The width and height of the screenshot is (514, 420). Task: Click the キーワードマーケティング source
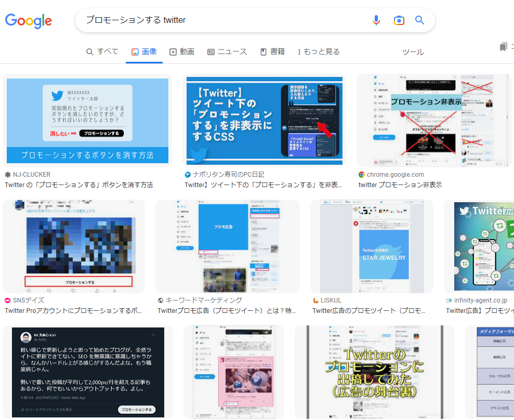[204, 300]
